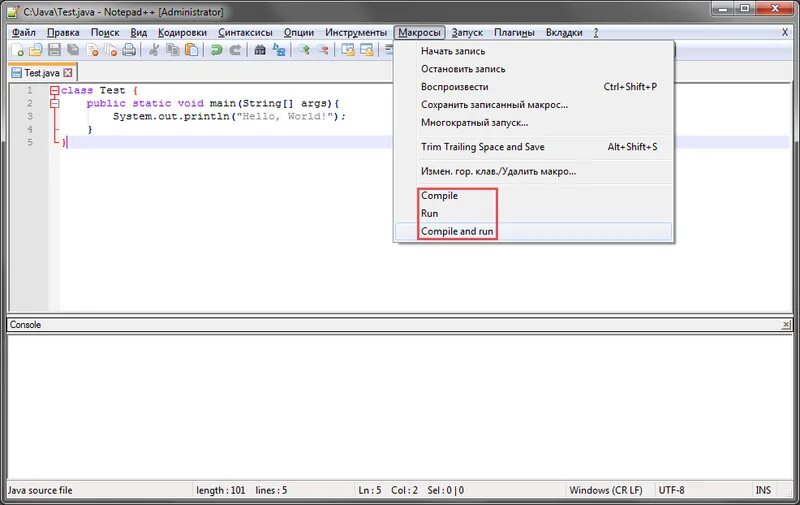
Task: Click the text "class Test {"
Action: click(99, 91)
